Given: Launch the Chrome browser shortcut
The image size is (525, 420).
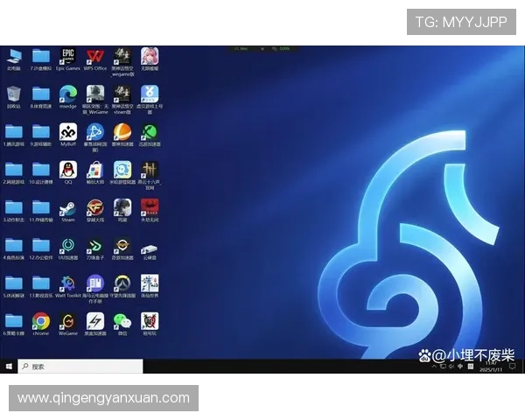Looking at the screenshot, I should 41,321.
